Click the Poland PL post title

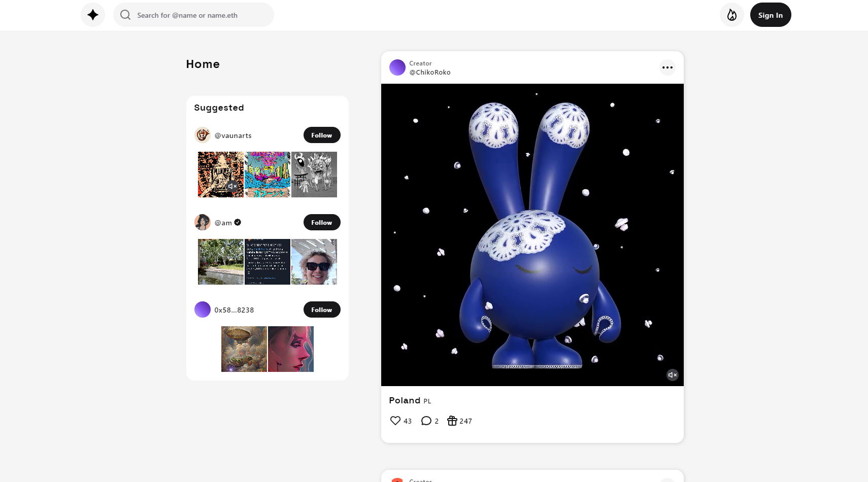410,400
